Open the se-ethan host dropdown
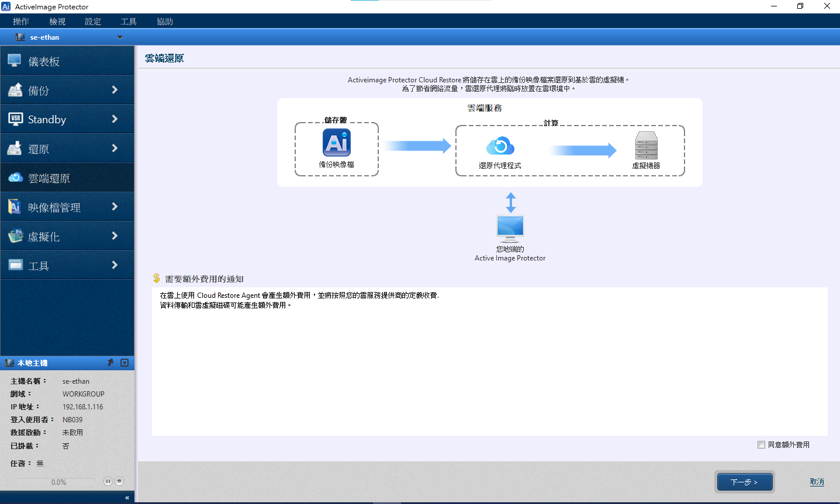 point(120,37)
